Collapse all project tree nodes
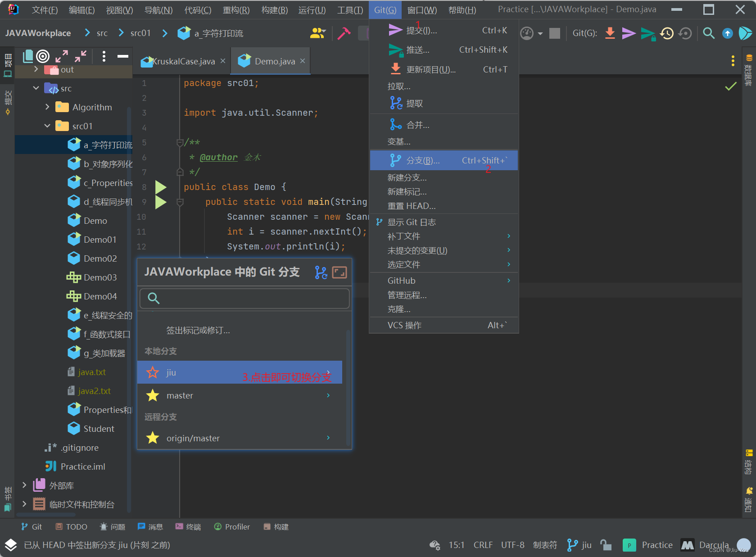 click(x=81, y=56)
